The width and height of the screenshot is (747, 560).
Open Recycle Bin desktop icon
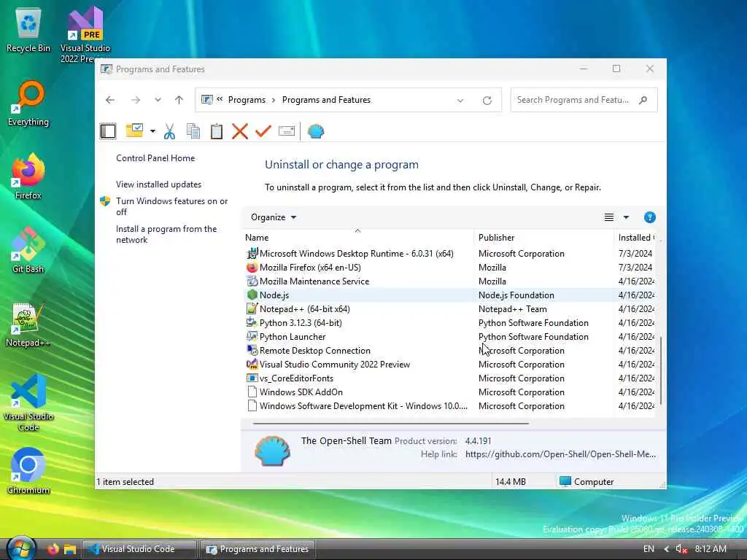click(28, 31)
